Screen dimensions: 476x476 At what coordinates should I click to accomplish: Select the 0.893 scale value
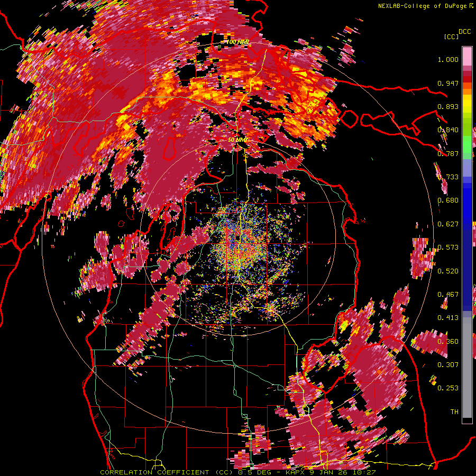pyautogui.click(x=448, y=106)
